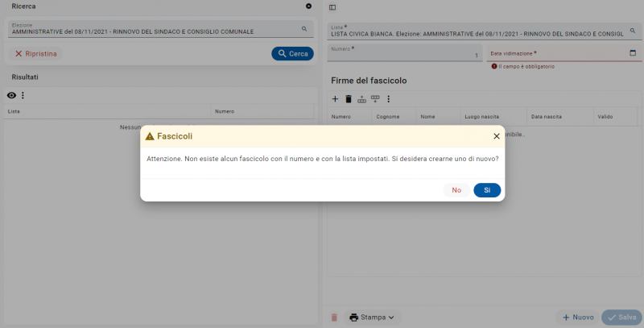Click the insert row above icon
The image size is (644, 328).
(x=361, y=98)
